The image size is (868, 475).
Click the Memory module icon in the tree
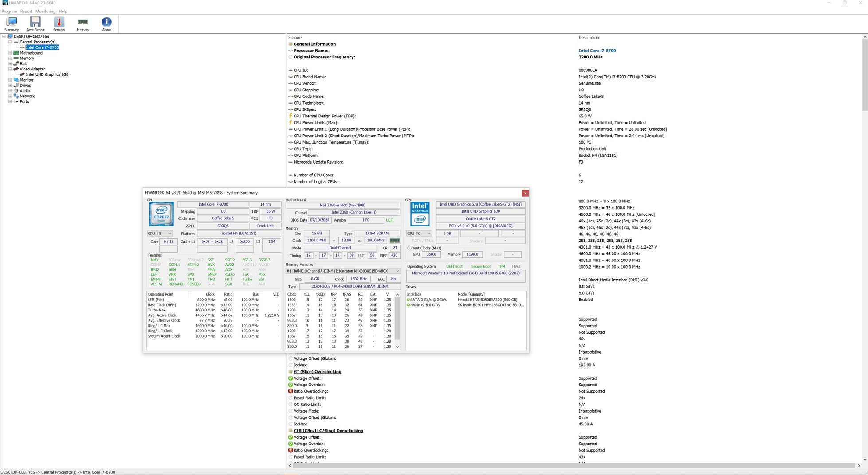16,58
